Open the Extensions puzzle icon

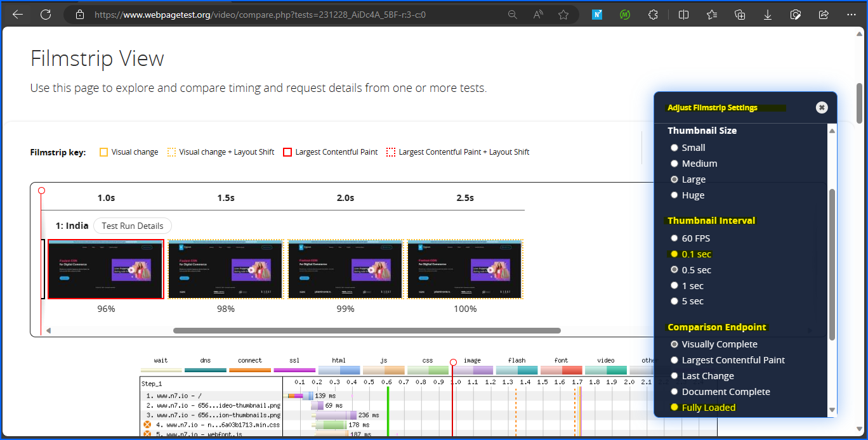[654, 15]
